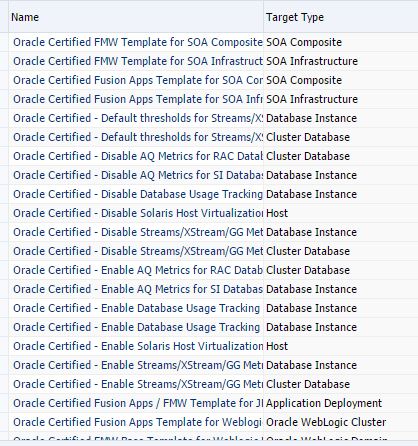The width and height of the screenshot is (418, 446).
Task: Open Disable AQ Metrics for SI Database template
Action: tap(138, 175)
